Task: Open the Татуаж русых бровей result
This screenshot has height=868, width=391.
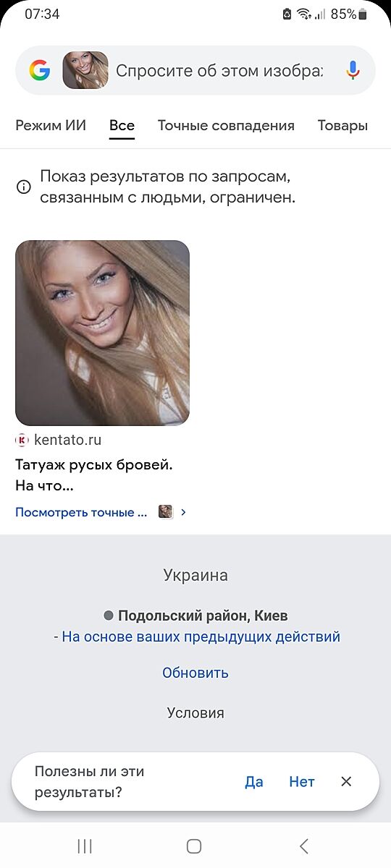Action: click(94, 475)
